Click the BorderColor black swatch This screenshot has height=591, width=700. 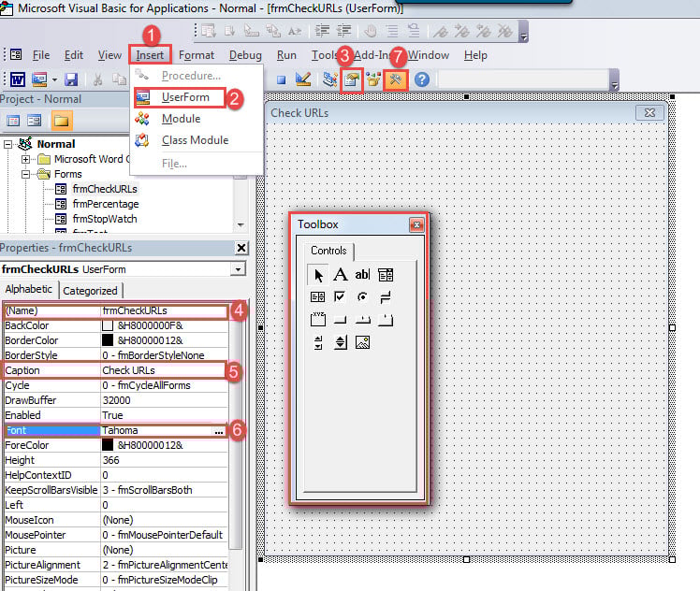tap(108, 340)
